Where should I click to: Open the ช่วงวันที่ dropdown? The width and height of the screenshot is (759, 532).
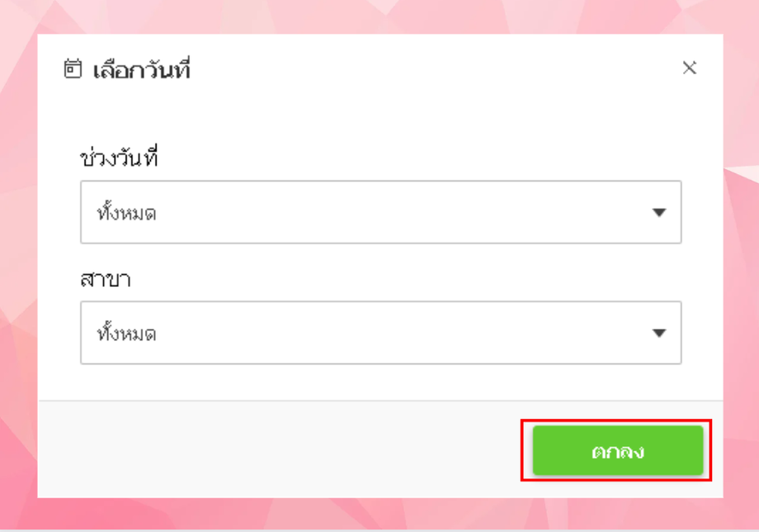pos(380,212)
